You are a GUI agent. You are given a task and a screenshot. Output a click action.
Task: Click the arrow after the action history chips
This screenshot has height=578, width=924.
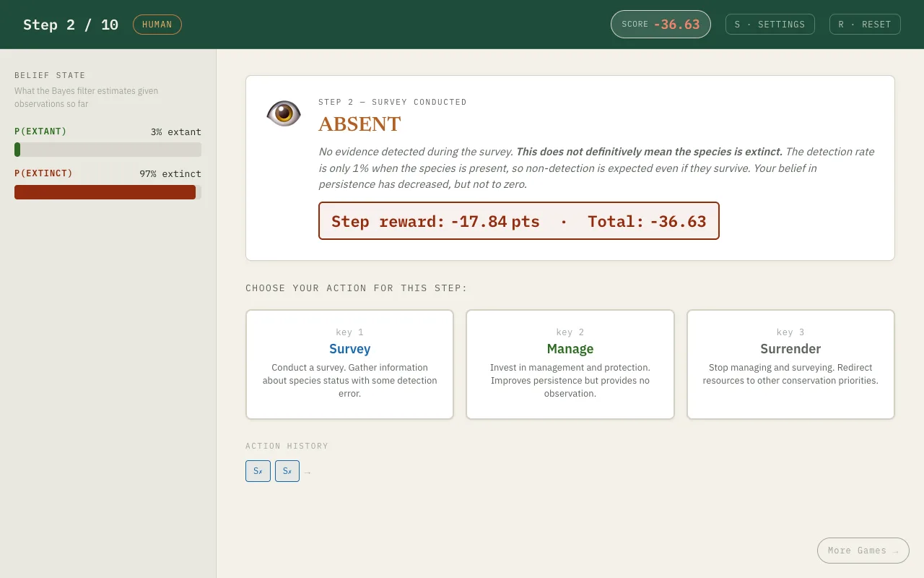tap(308, 473)
